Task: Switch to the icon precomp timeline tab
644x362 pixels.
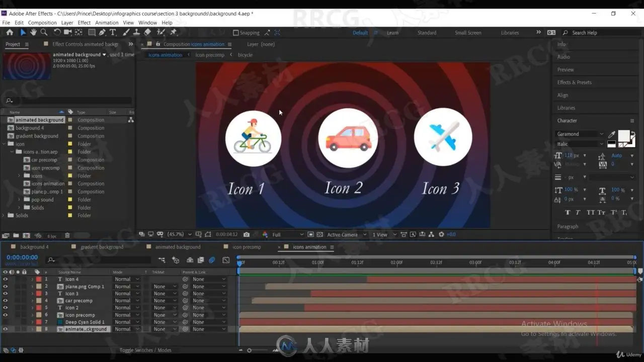Action: tap(247, 247)
